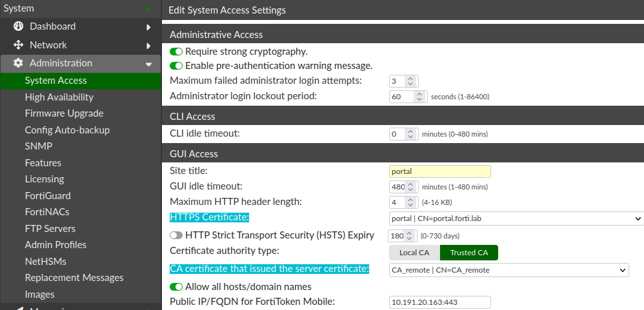Collapse the Administration section arrow
Image resolution: width=644 pixels, height=310 pixels.
click(148, 64)
